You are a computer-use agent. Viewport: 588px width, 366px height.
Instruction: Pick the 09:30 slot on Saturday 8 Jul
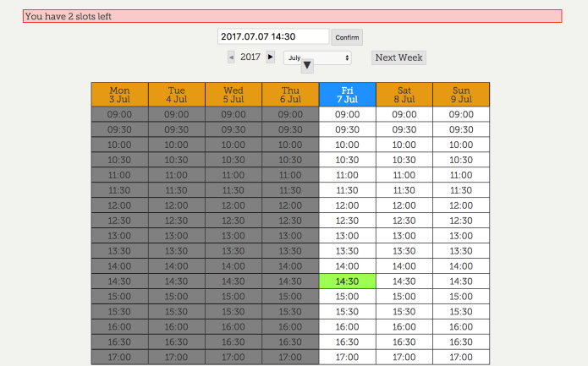[404, 129]
